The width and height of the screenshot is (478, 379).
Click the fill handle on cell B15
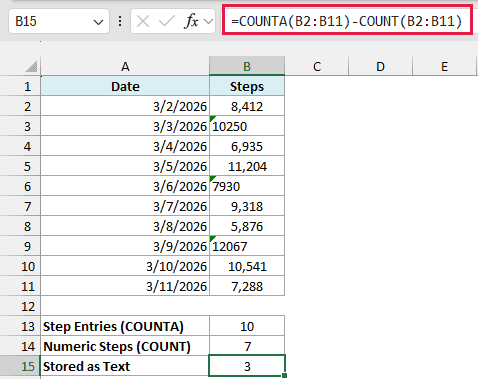(x=284, y=376)
